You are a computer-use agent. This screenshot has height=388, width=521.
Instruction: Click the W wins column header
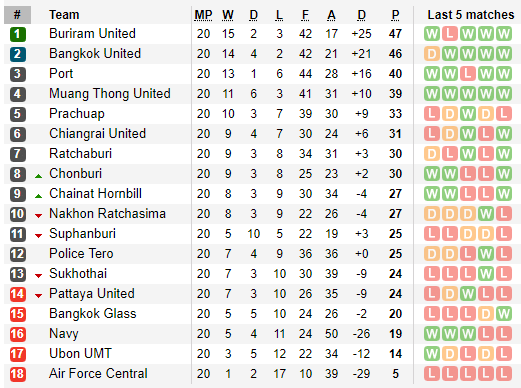pyautogui.click(x=228, y=15)
